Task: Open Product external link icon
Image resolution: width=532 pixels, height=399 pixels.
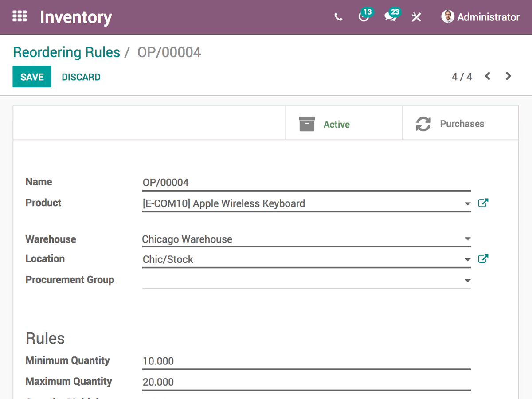Action: [x=483, y=203]
